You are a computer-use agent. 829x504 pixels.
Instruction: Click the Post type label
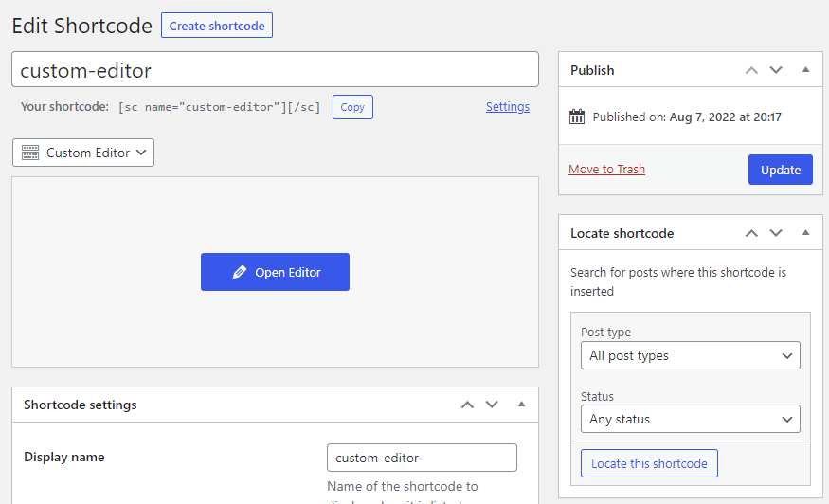(606, 333)
